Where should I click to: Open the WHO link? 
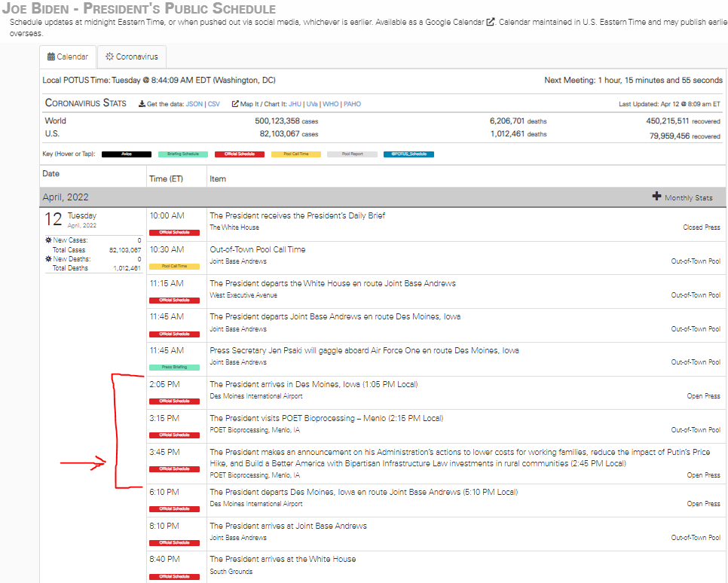click(x=330, y=104)
